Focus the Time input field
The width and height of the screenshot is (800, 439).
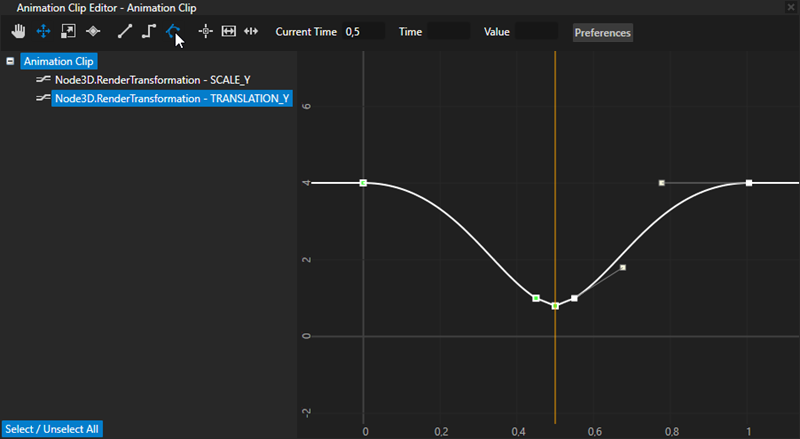(x=448, y=32)
